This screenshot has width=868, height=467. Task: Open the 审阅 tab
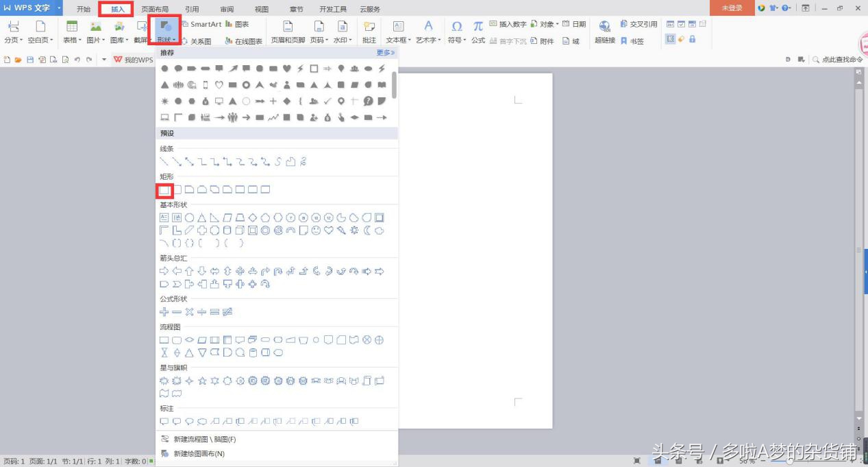click(x=227, y=9)
